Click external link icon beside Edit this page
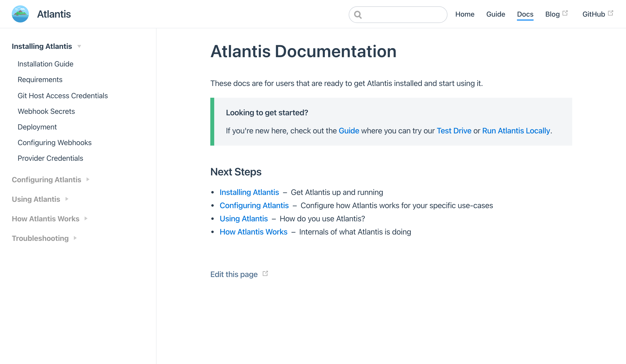626x364 pixels. [x=265, y=273]
